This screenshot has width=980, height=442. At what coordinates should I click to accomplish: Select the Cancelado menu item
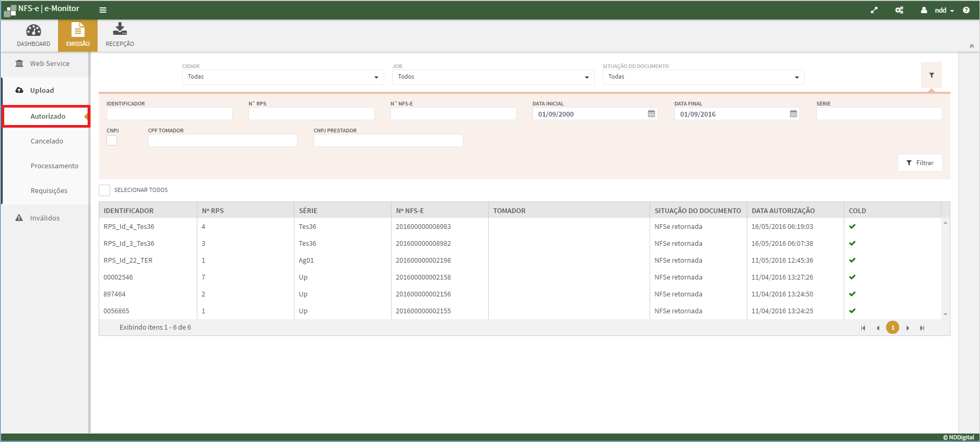click(x=47, y=141)
